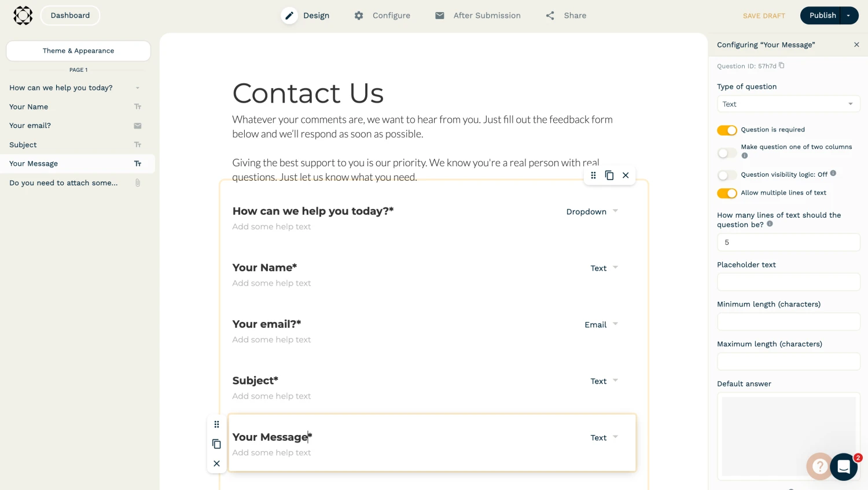This screenshot has width=868, height=490.
Task: Delete the Your Message question
Action: click(x=216, y=463)
